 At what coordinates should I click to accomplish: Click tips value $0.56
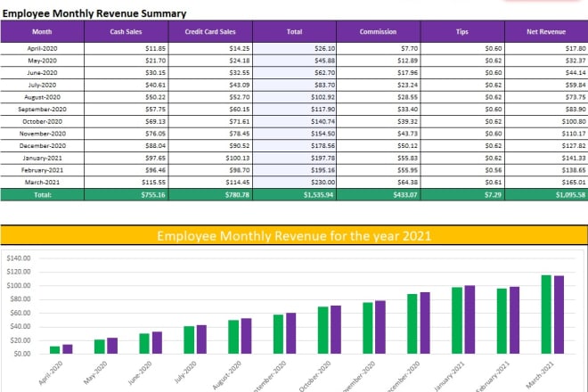[494, 170]
